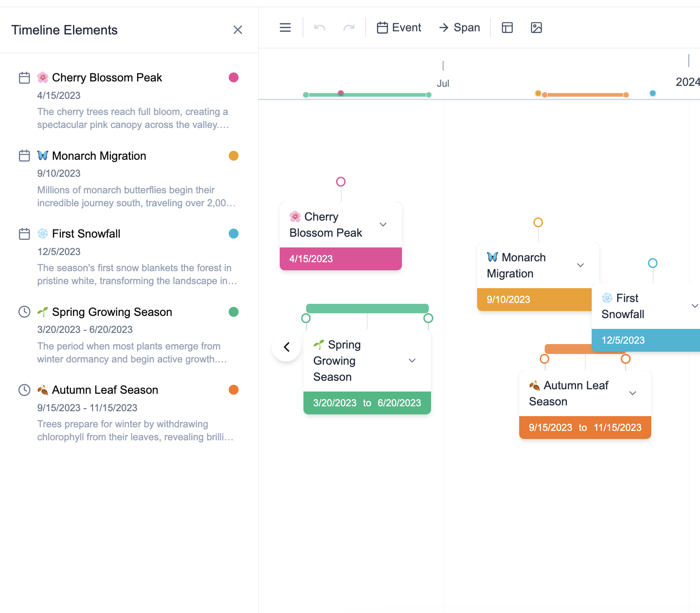Viewport: 700px width, 613px height.
Task: Select Spring Growing Season in the list
Action: (x=112, y=312)
